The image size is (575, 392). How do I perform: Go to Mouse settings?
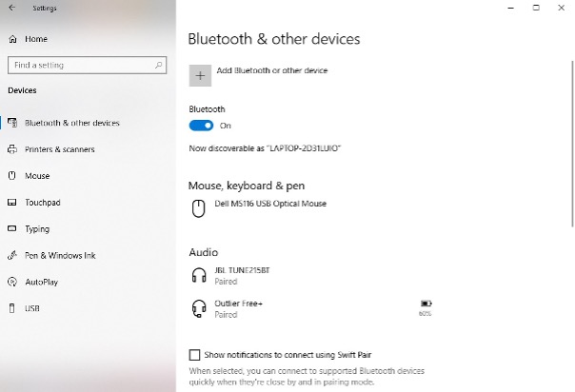pyautogui.click(x=37, y=176)
